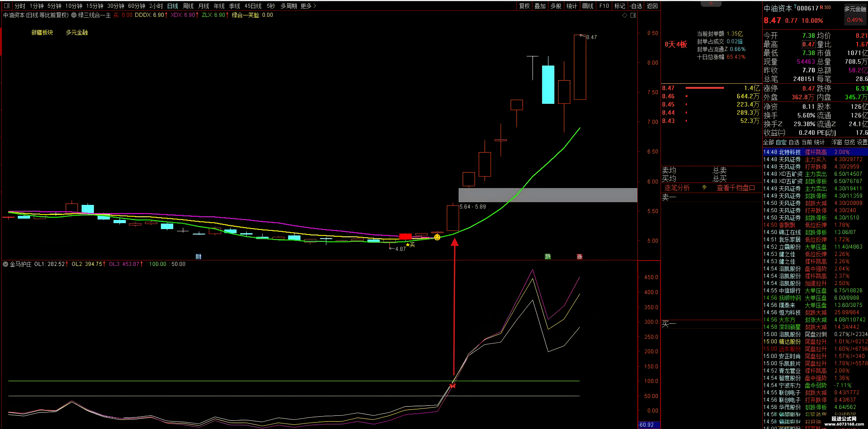Click the lightning bolt icon beside 逐笔分析
Screen dimensions: 868x429
(705, 188)
